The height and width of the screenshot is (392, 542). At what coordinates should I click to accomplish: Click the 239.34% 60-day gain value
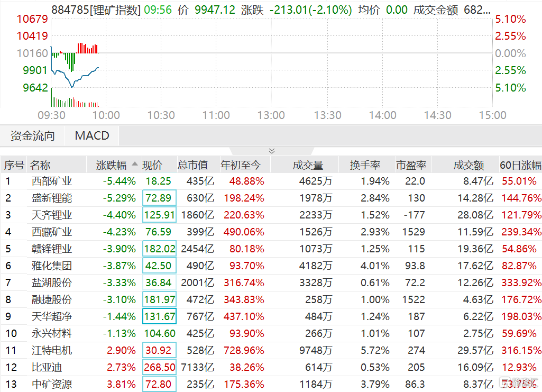click(521, 232)
